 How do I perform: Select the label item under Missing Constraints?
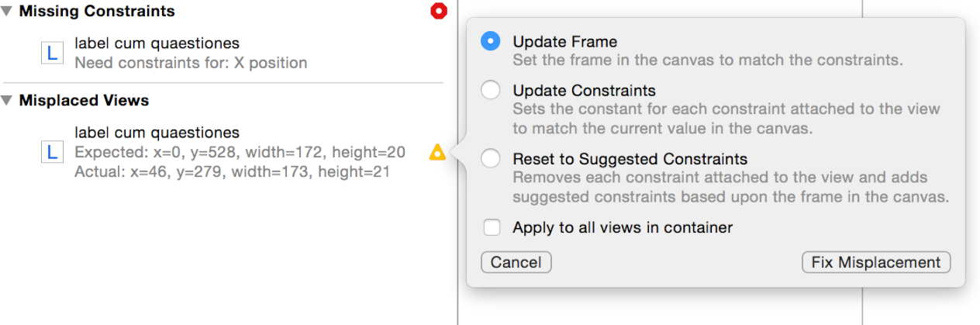point(157,43)
